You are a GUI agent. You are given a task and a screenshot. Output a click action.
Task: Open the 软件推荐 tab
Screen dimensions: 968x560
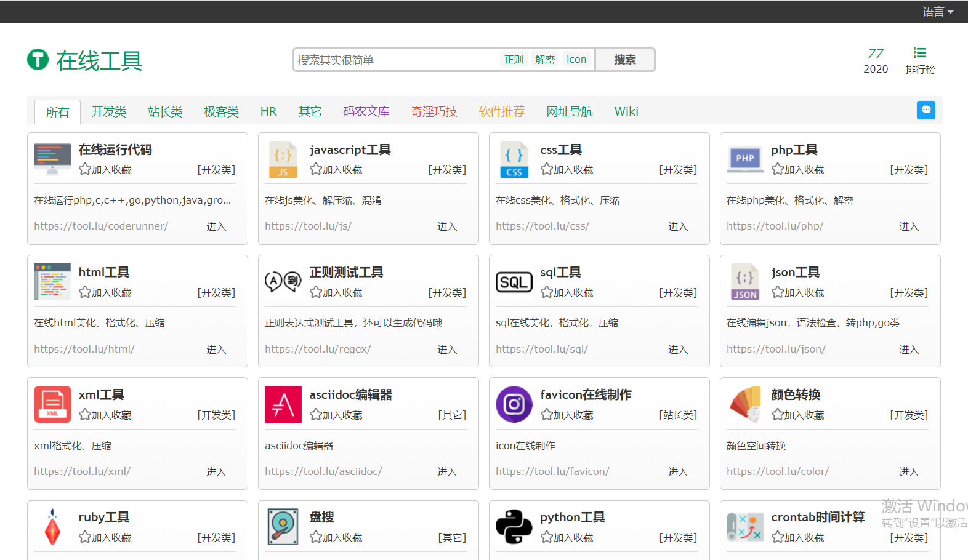pyautogui.click(x=502, y=111)
